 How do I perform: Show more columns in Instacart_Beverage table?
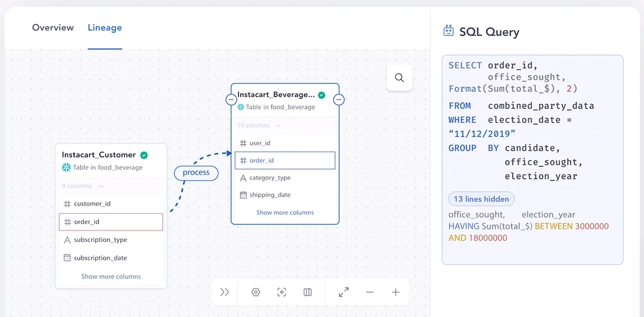click(x=285, y=212)
